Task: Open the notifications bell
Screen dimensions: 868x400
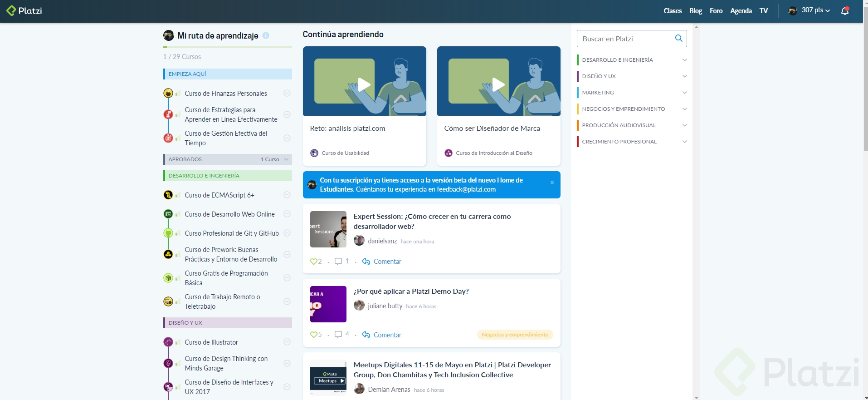Action: click(x=845, y=11)
